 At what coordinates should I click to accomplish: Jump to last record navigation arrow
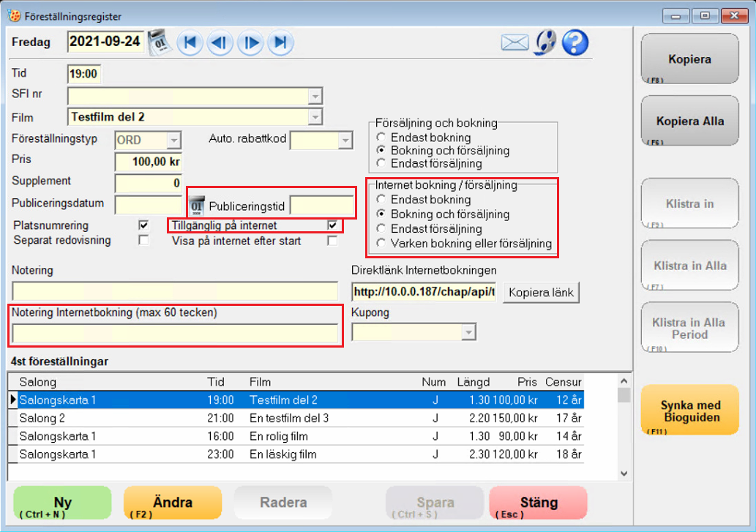coord(280,42)
